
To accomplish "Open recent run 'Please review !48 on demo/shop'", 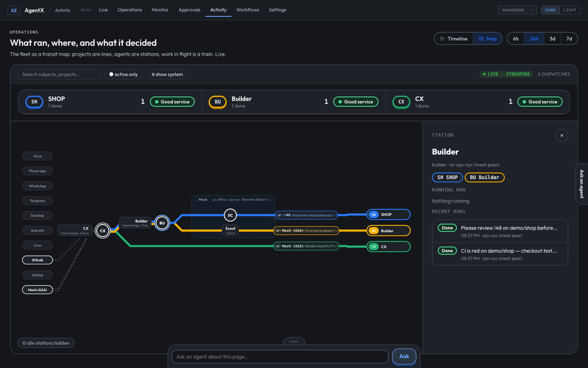I will pos(500,231).
